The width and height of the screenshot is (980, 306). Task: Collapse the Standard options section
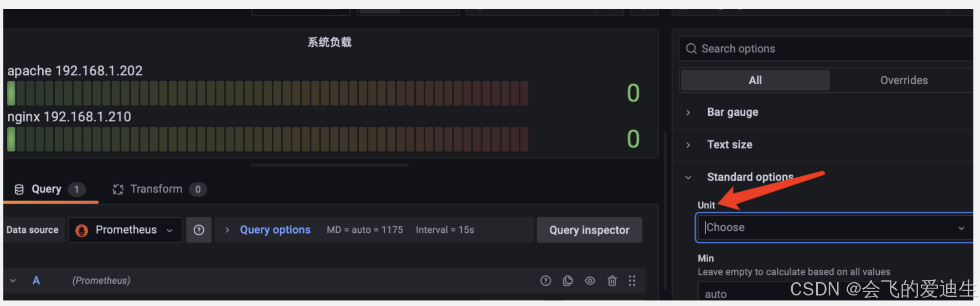(750, 177)
